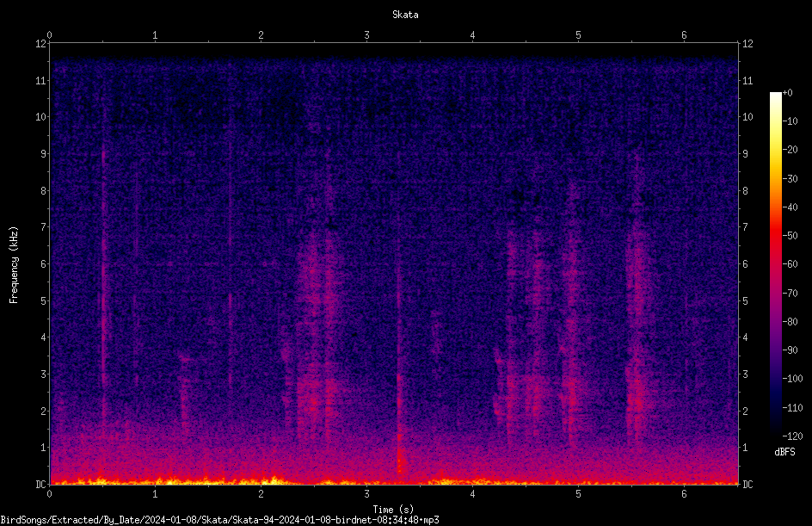
Task: Click the 3 second tick label on bottom axis
Action: point(366,494)
